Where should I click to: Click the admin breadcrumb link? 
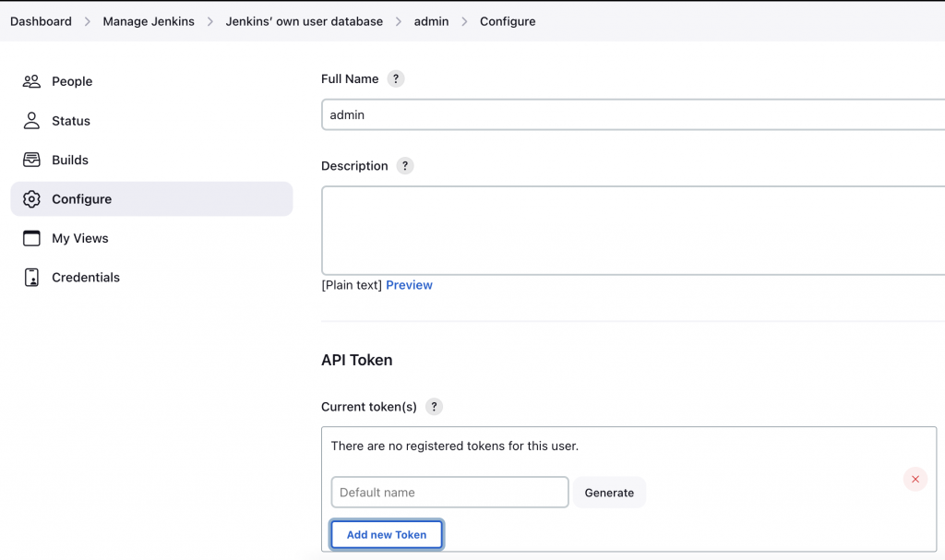click(x=431, y=21)
